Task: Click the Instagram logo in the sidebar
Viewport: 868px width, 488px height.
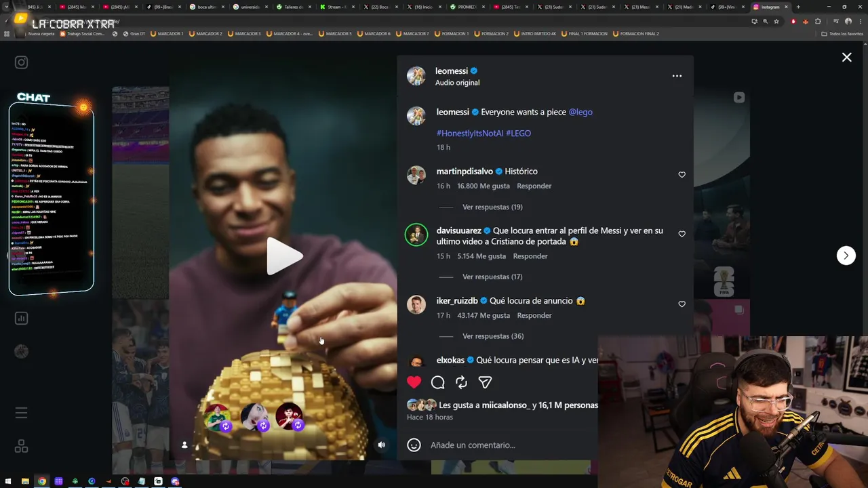Action: coord(21,62)
